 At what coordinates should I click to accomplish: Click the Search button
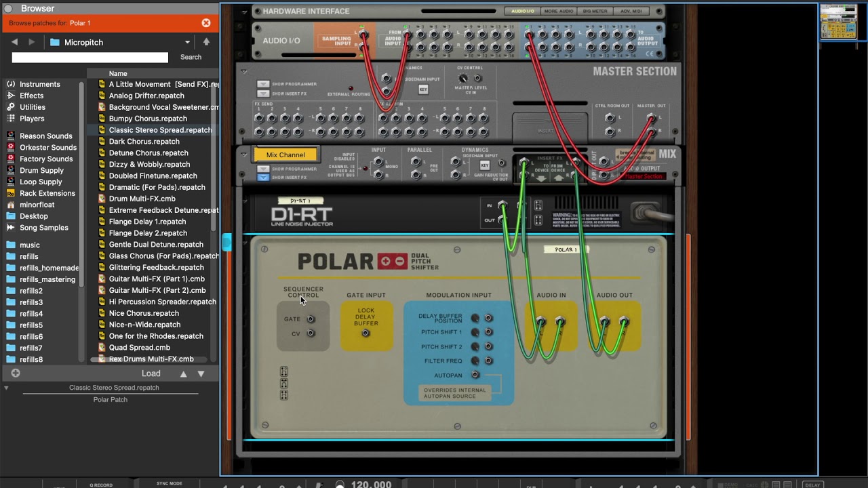click(191, 57)
